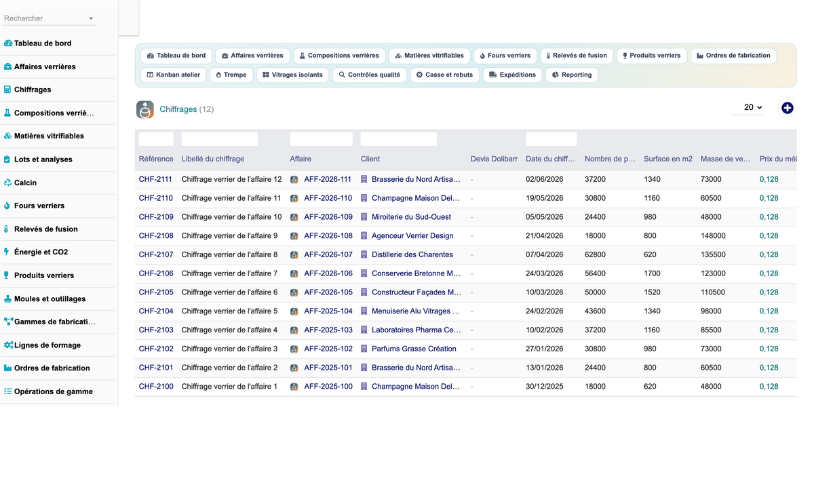The width and height of the screenshot is (814, 504).
Task: Click the value 148000 in the masse column
Action: click(713, 236)
